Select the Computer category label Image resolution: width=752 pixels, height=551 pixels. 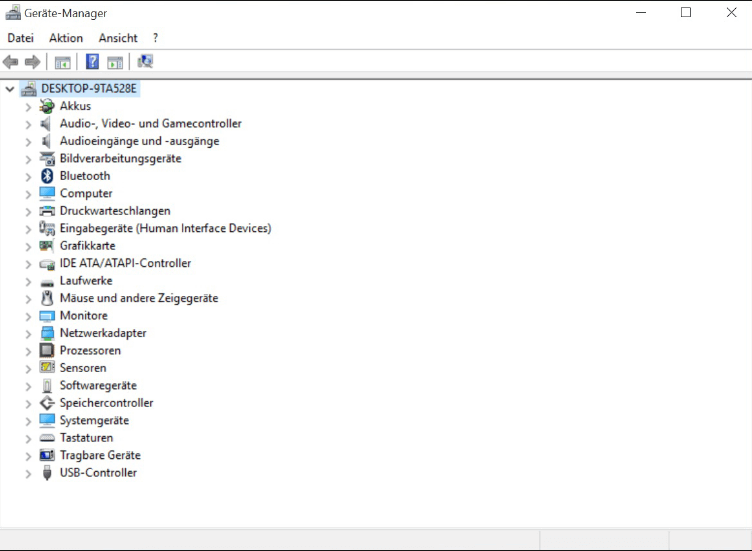[86, 193]
